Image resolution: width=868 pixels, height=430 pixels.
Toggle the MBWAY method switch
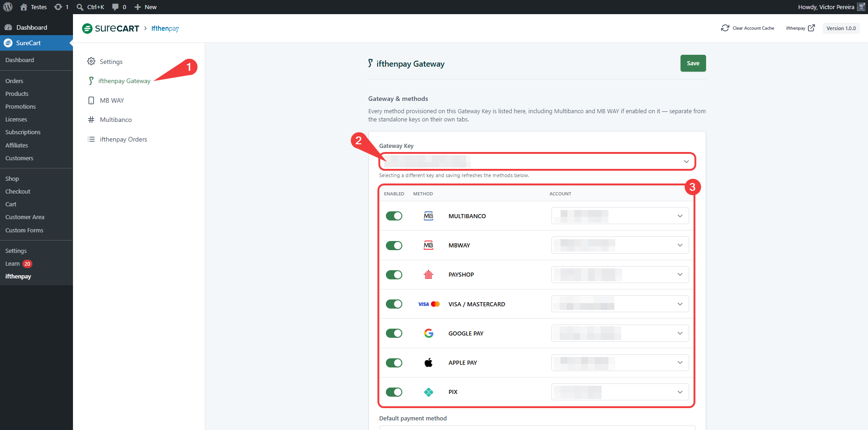tap(394, 246)
